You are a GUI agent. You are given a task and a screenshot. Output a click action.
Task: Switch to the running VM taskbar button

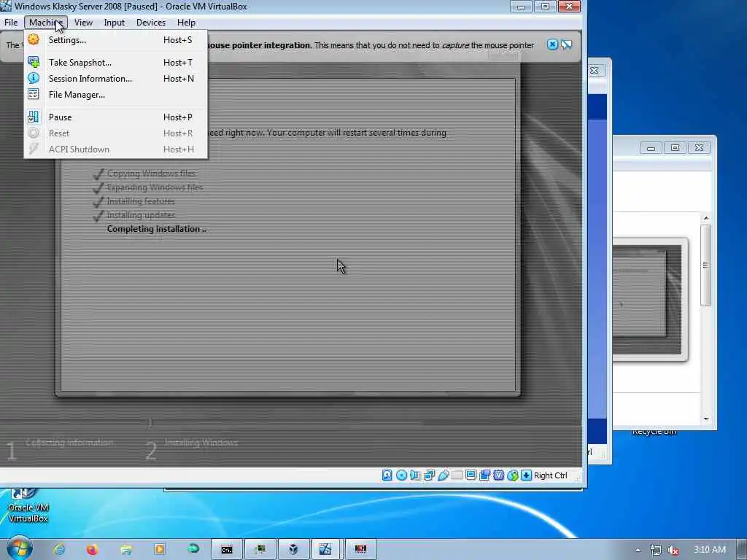tap(326, 550)
